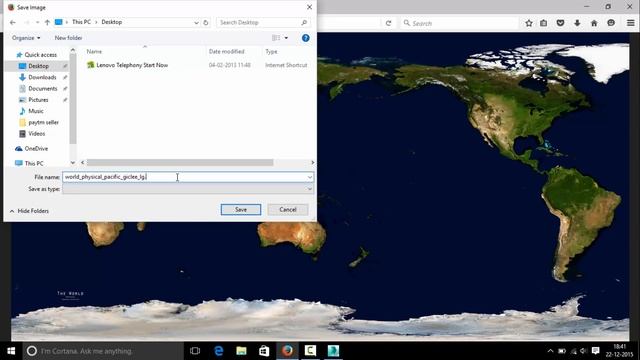
Task: Launch Microsoft Edge from taskbar
Action: coord(219,351)
